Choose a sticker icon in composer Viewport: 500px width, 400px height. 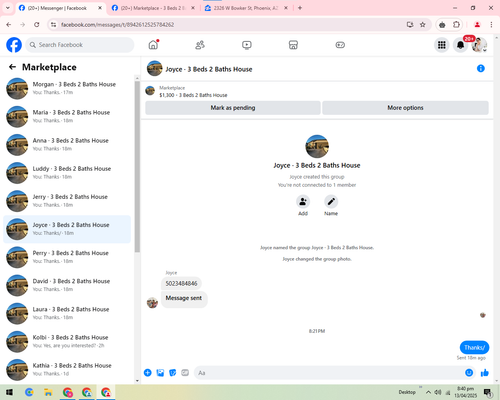point(173,373)
